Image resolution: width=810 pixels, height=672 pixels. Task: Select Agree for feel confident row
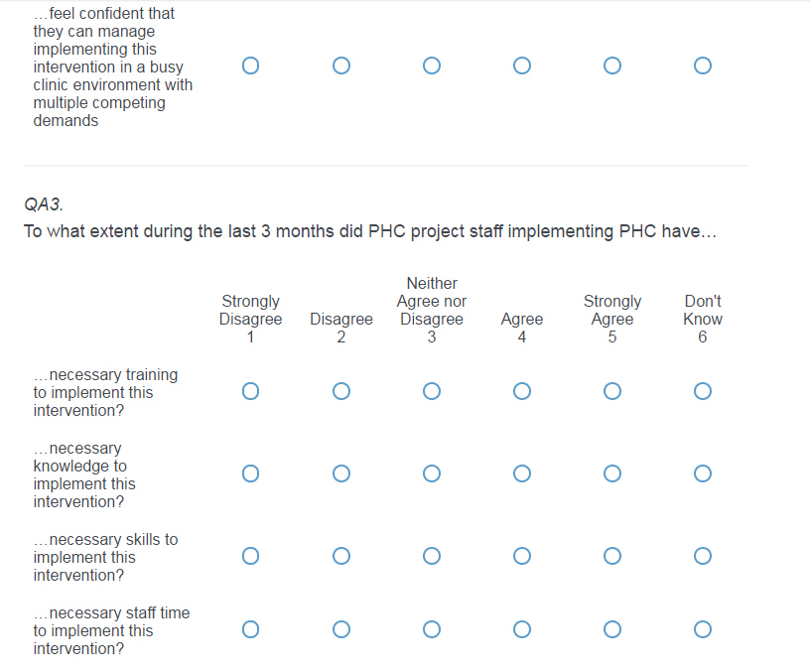click(522, 67)
